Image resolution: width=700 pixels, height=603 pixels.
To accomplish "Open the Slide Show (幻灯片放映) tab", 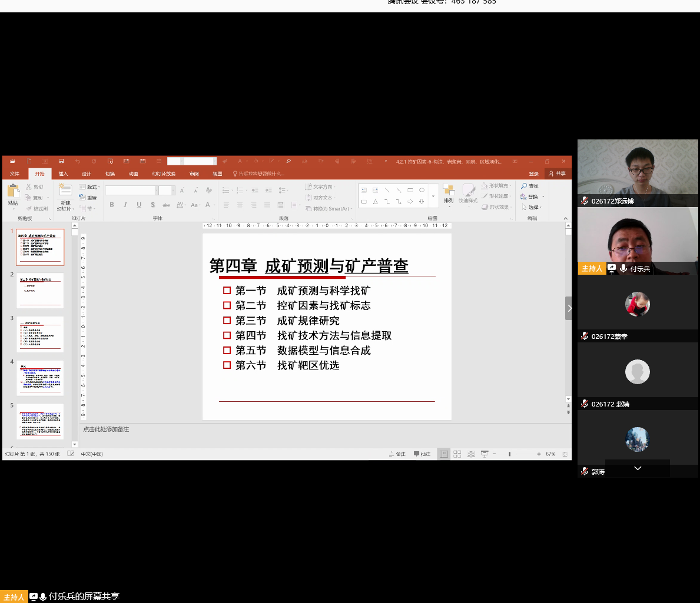I will pyautogui.click(x=164, y=174).
